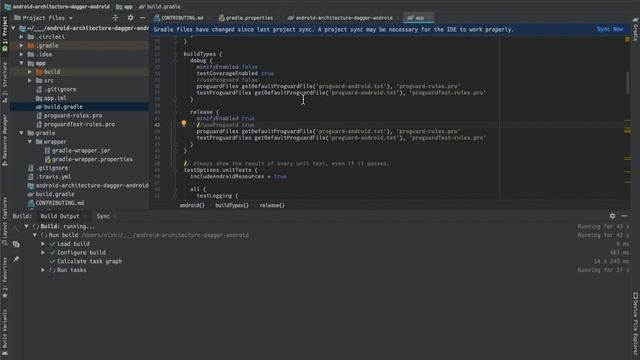This screenshot has width=640, height=360.
Task: Open the 2: Favorites side tab
Action: coord(5,278)
